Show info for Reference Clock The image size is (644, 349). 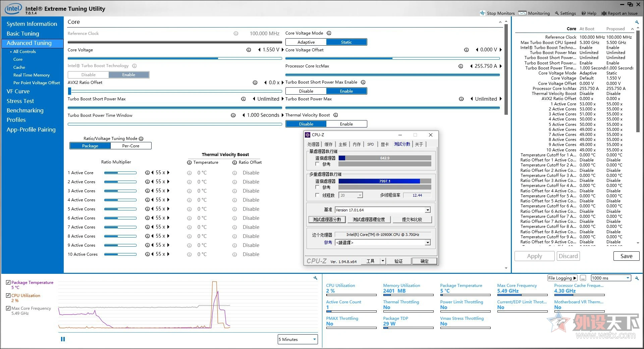click(236, 34)
